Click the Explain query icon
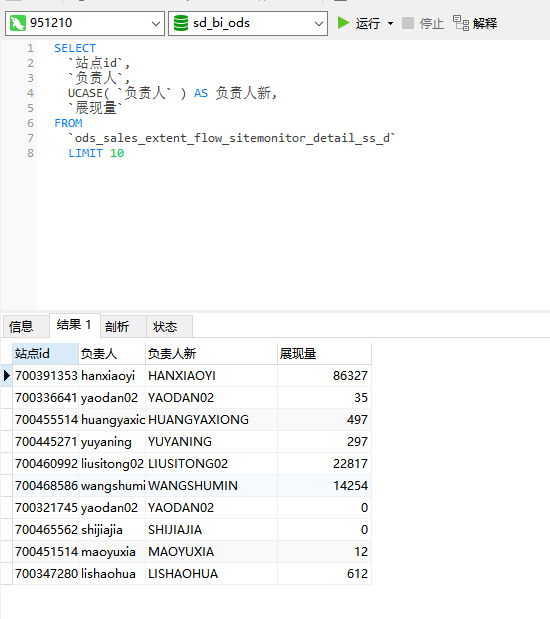The width and height of the screenshot is (550, 619). click(461, 23)
